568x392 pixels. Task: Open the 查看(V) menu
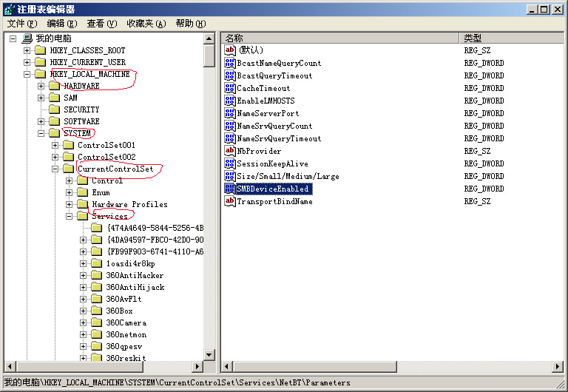click(102, 24)
